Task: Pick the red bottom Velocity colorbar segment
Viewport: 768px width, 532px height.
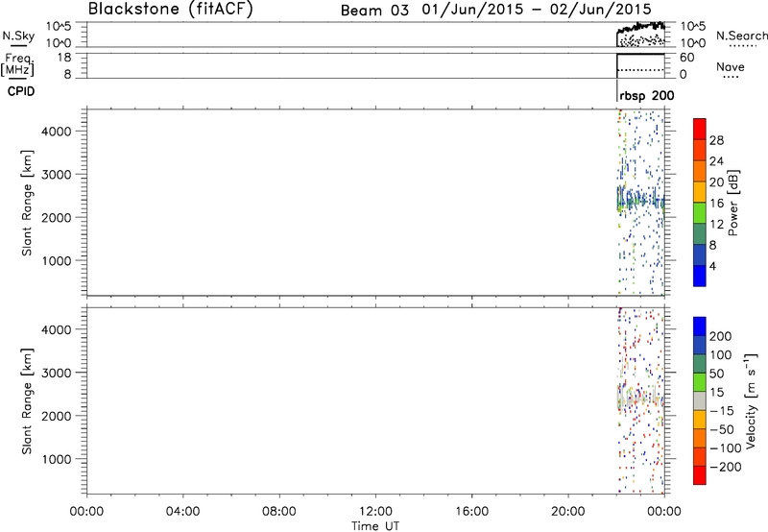Action: tap(700, 475)
